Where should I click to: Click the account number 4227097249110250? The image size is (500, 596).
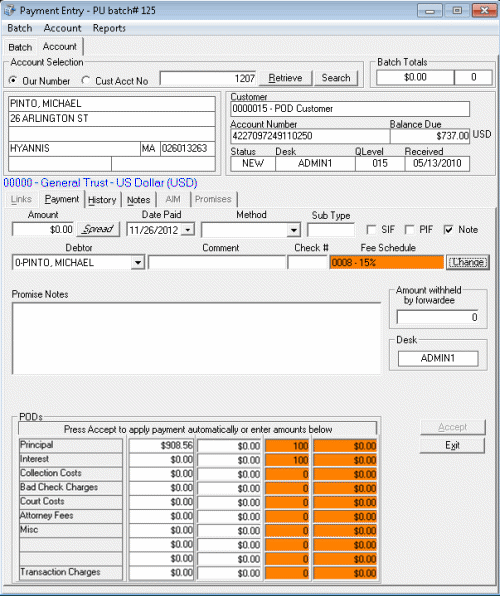310,136
